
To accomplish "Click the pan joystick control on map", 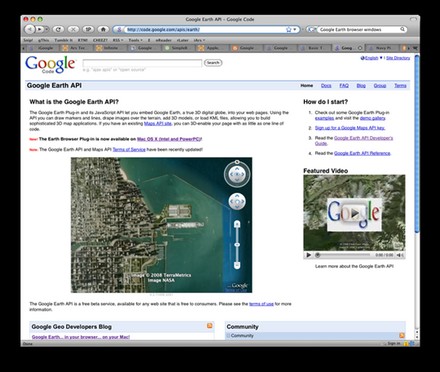I will click(x=237, y=202).
